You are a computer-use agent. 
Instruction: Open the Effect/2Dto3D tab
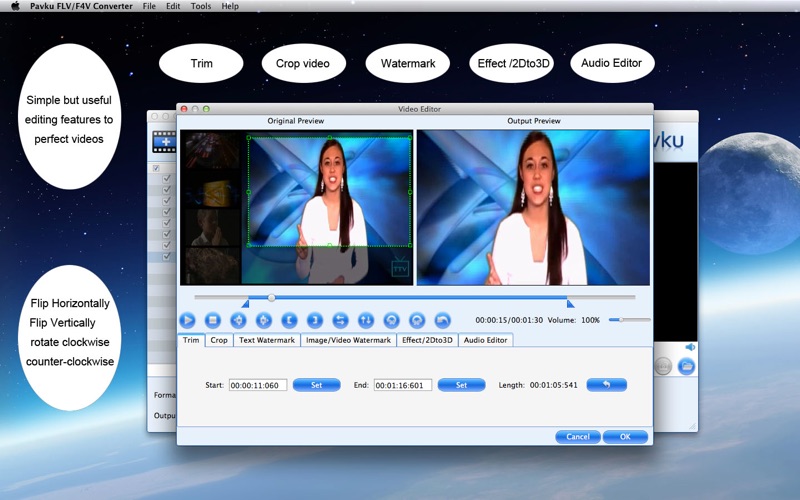427,340
